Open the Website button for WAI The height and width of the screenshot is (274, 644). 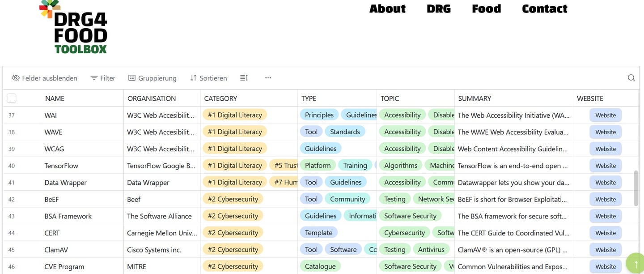tap(606, 115)
